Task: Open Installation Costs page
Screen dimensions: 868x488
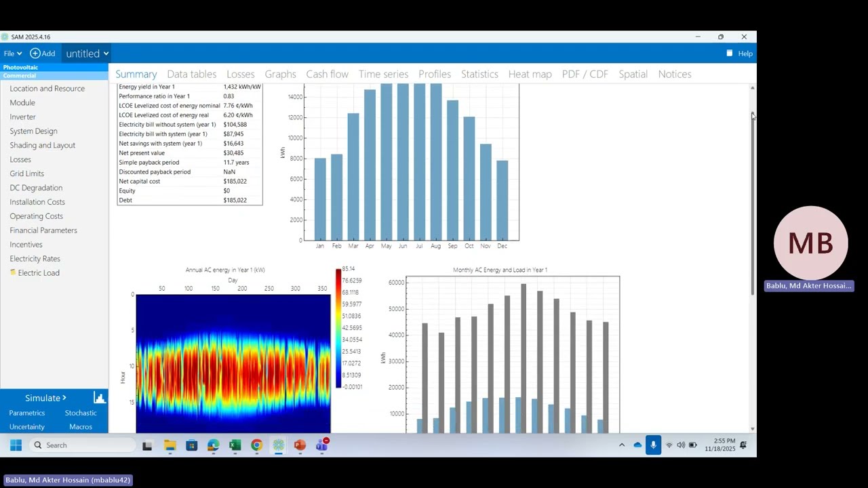Action: pos(37,203)
